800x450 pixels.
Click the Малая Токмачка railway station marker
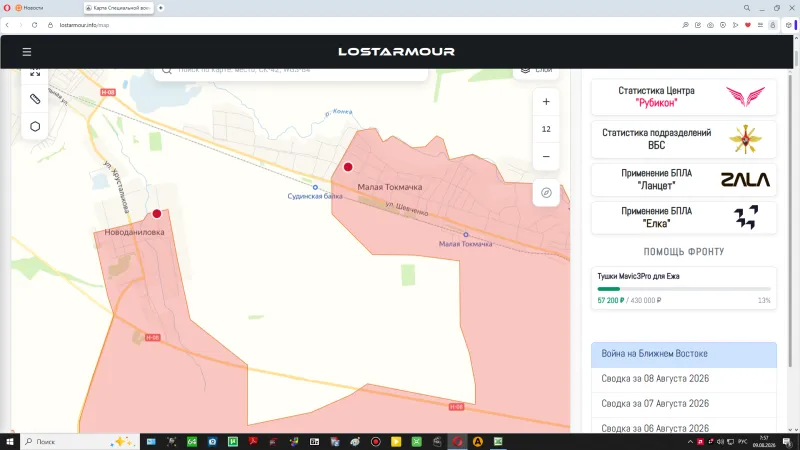(x=466, y=235)
